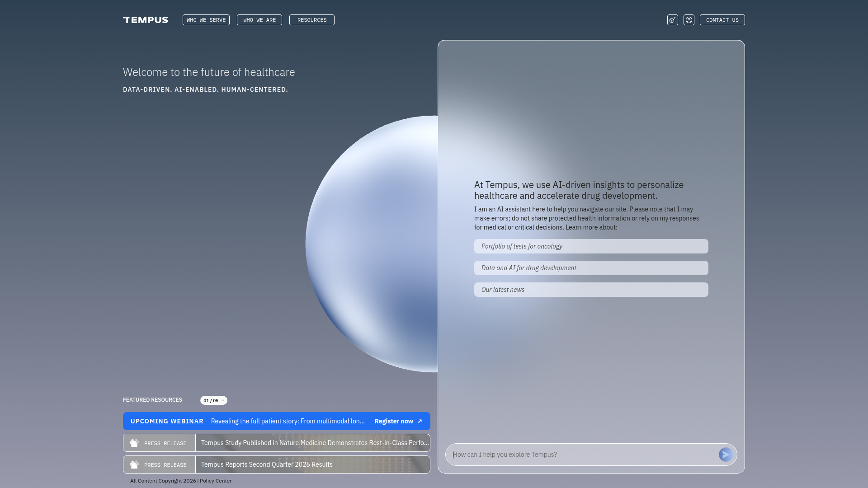Viewport: 868px width, 488px height.
Task: Open the Who We Are menu
Action: click(x=259, y=20)
